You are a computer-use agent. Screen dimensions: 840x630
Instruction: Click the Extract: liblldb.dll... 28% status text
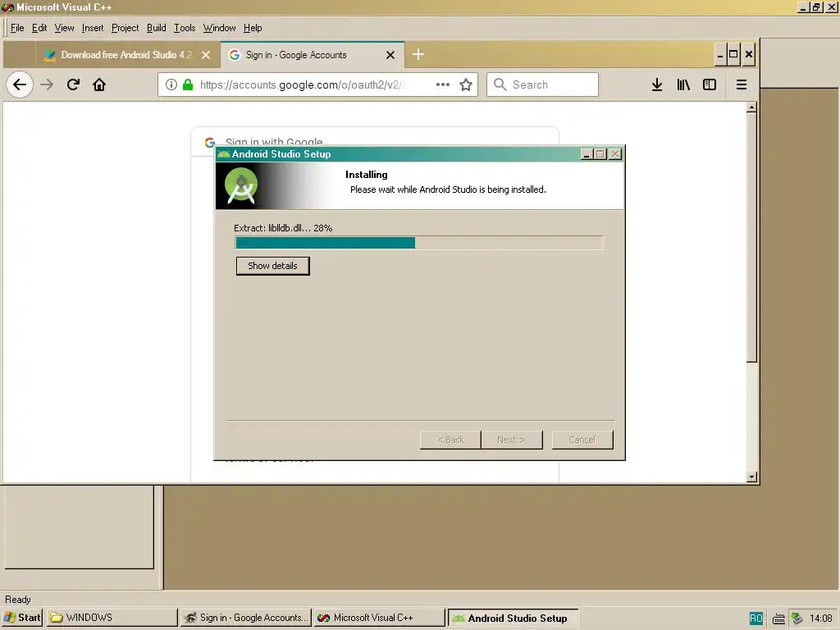pyautogui.click(x=283, y=228)
